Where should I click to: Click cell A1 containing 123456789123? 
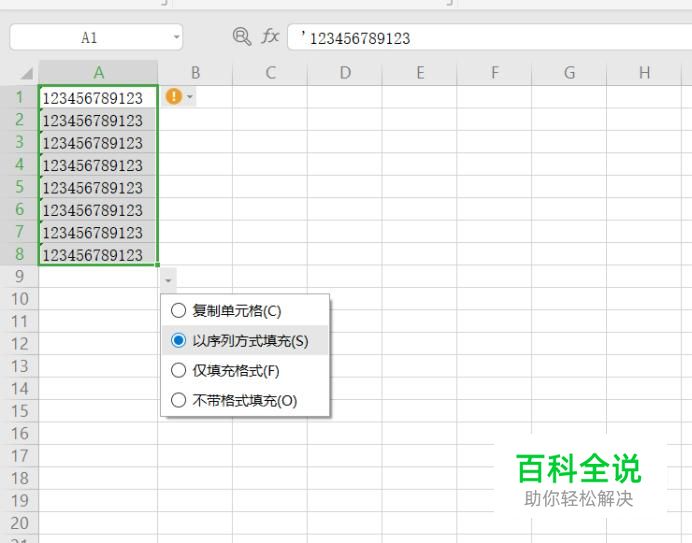[x=98, y=97]
